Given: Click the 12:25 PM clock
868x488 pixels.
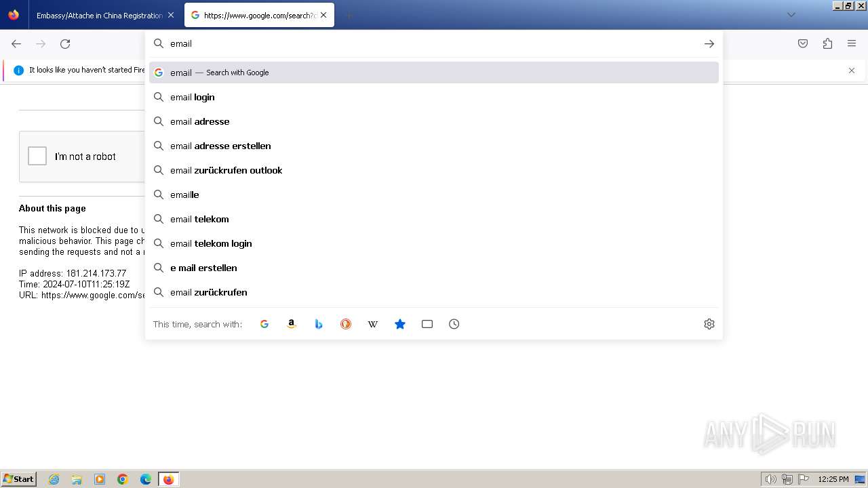Looking at the screenshot, I should 833,479.
